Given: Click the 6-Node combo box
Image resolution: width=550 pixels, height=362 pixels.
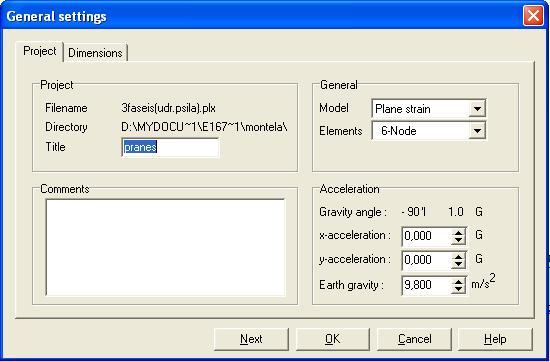Looking at the screenshot, I should pyautogui.click(x=429, y=131).
